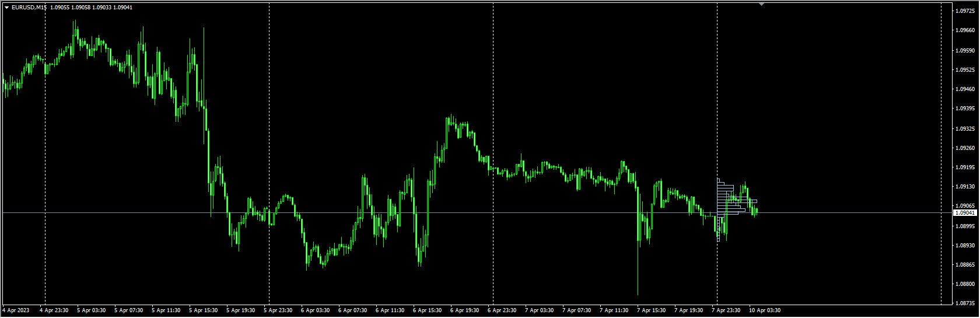
Task: Click the 1.08865 price axis label
Action: tap(966, 264)
